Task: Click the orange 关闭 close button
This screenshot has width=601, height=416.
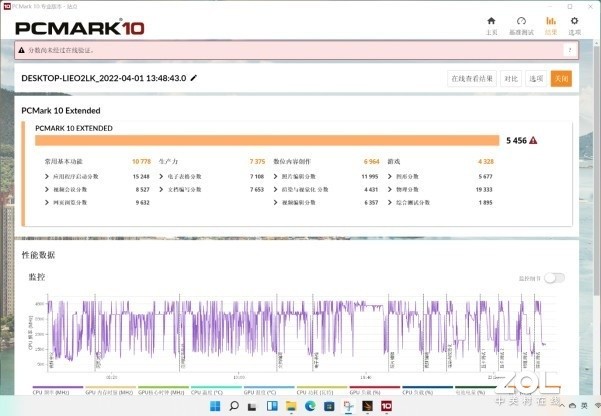Action: tap(561, 79)
